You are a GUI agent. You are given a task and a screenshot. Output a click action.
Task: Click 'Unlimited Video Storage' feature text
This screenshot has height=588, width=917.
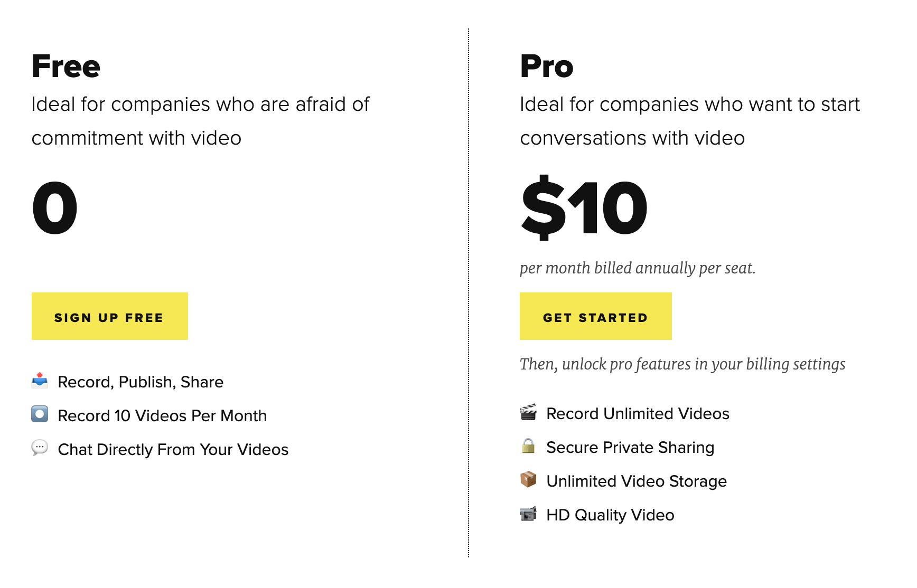point(637,481)
